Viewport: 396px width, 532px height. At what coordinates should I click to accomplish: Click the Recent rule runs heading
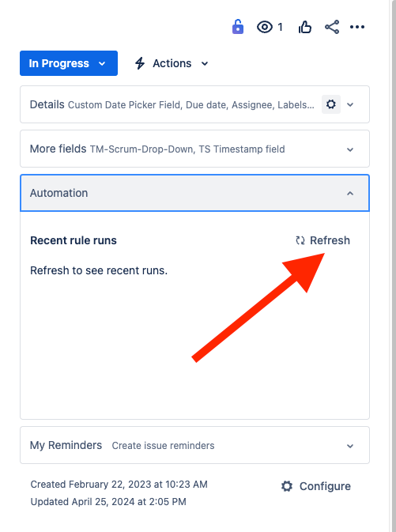coord(74,240)
